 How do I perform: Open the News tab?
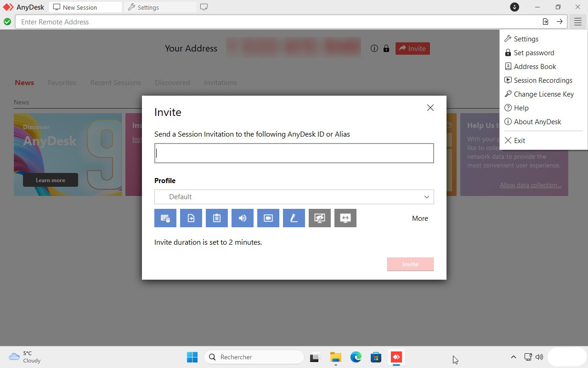(x=24, y=83)
